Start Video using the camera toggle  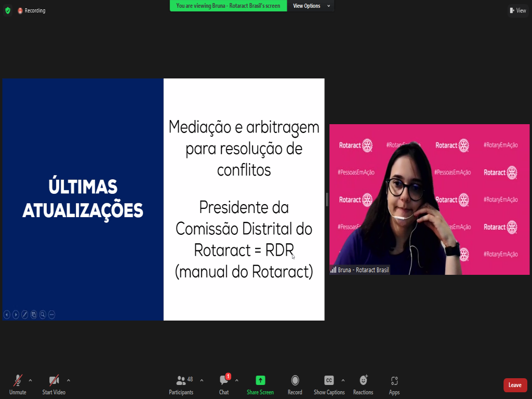click(x=54, y=384)
